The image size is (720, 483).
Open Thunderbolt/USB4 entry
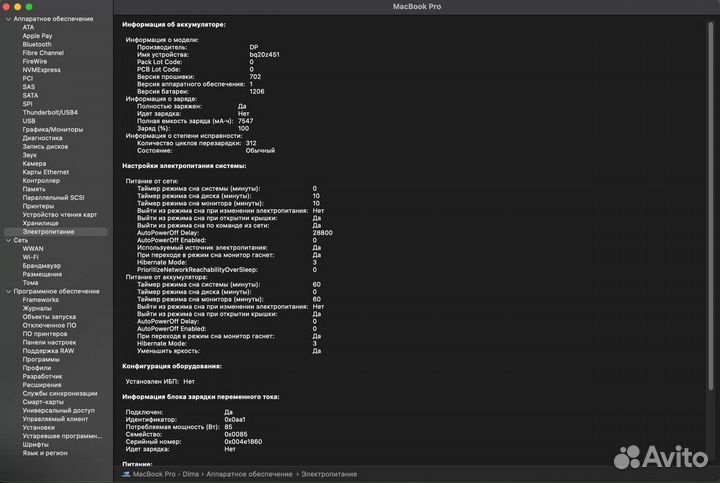(x=50, y=112)
